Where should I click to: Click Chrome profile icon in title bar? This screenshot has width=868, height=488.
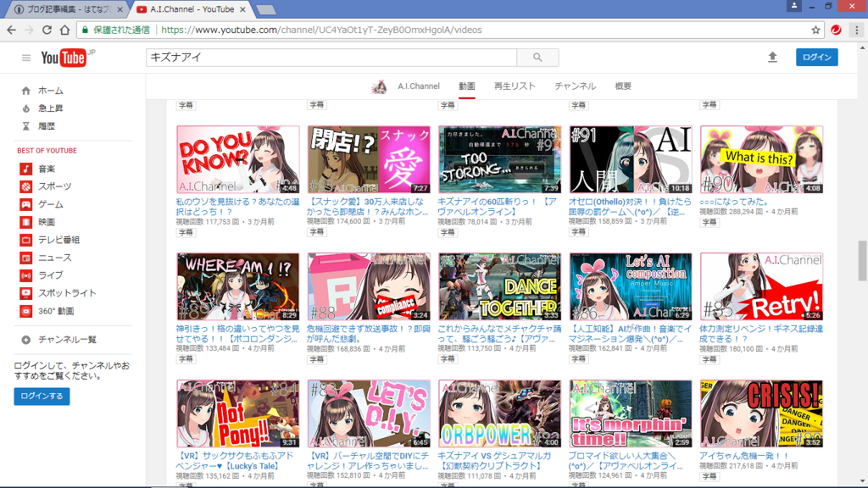coord(793,6)
